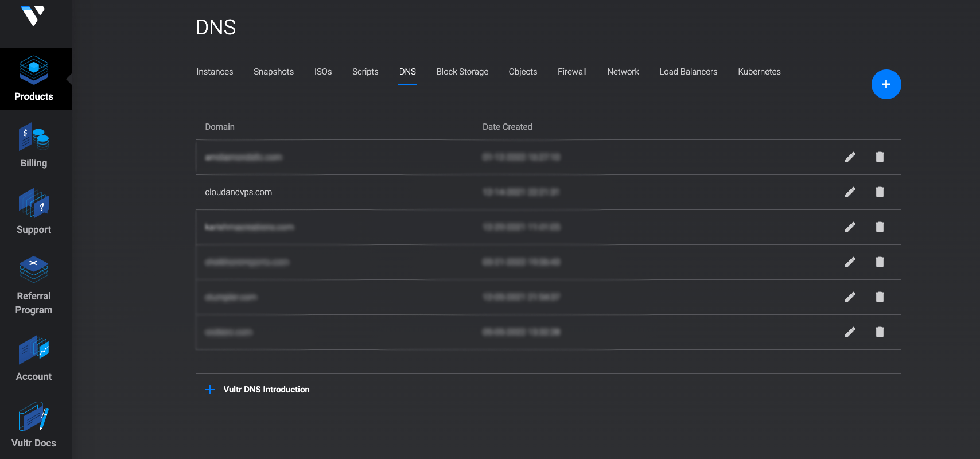Delete the cloudandvps.com domain with trash icon
980x459 pixels.
click(x=880, y=192)
